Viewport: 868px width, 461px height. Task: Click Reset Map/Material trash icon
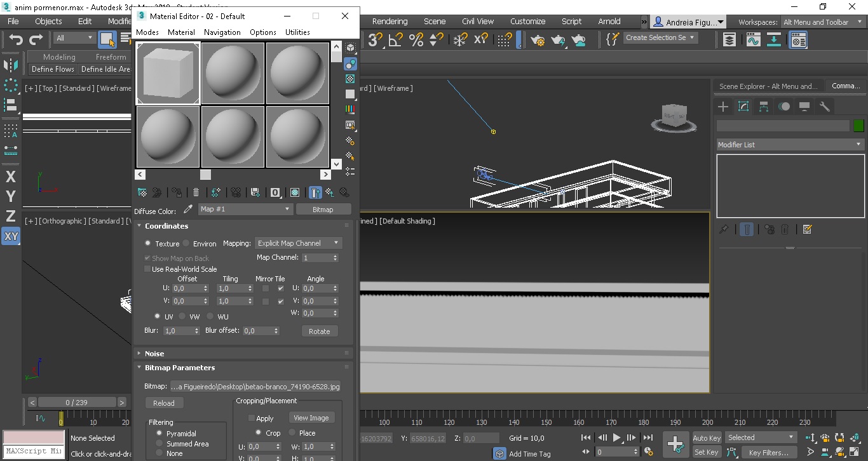coord(196,192)
